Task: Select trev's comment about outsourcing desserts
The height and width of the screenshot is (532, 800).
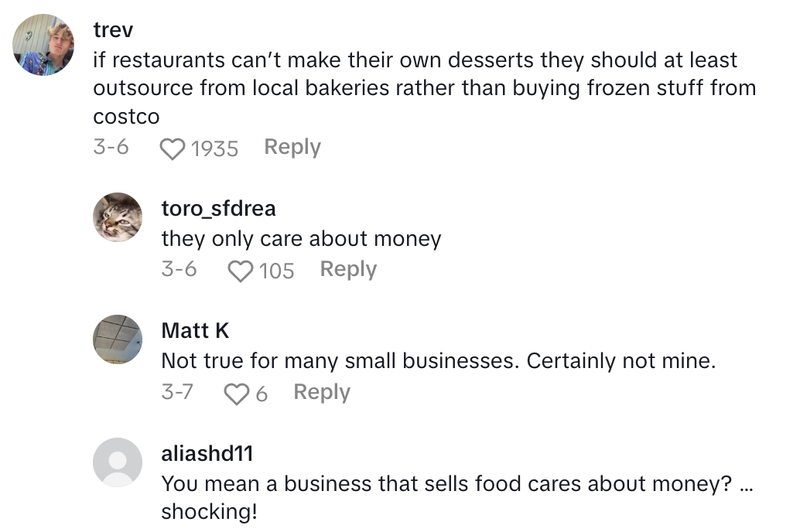Action: click(424, 88)
